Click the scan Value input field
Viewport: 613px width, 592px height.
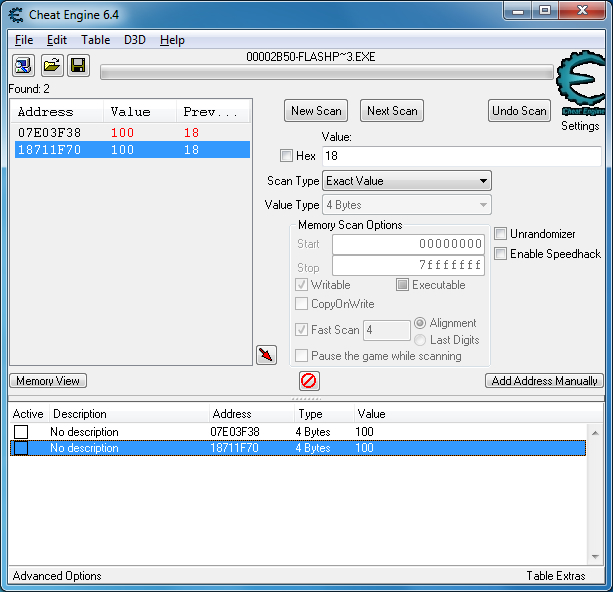[x=462, y=156]
